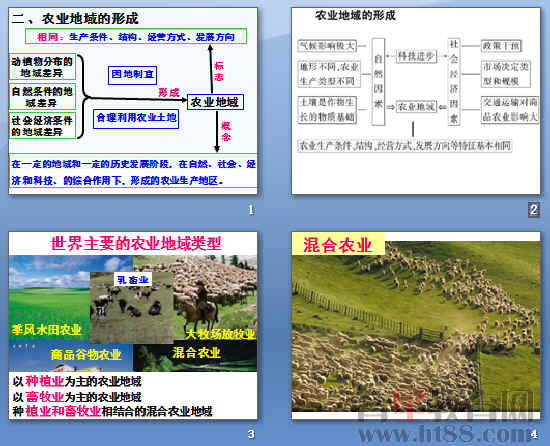Screen dimensions: 550x446
Task: Click the 因地制宜 blue box
Action: (x=132, y=75)
